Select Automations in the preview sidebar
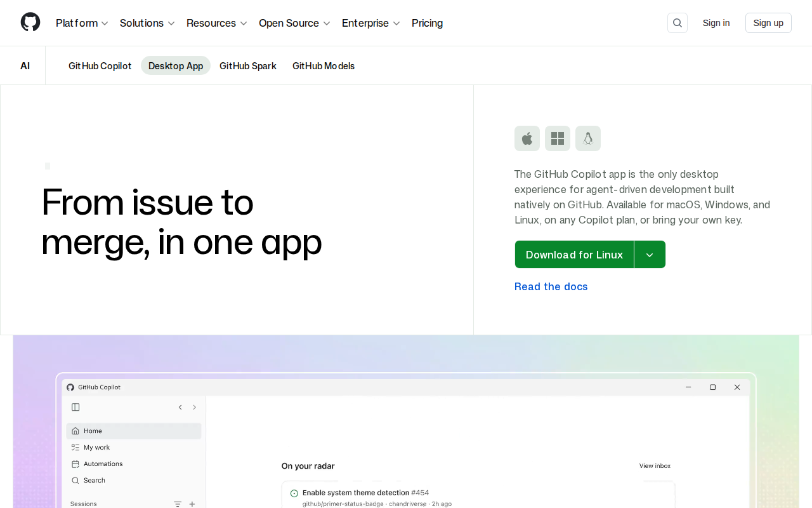This screenshot has width=812, height=508. [x=134, y=464]
